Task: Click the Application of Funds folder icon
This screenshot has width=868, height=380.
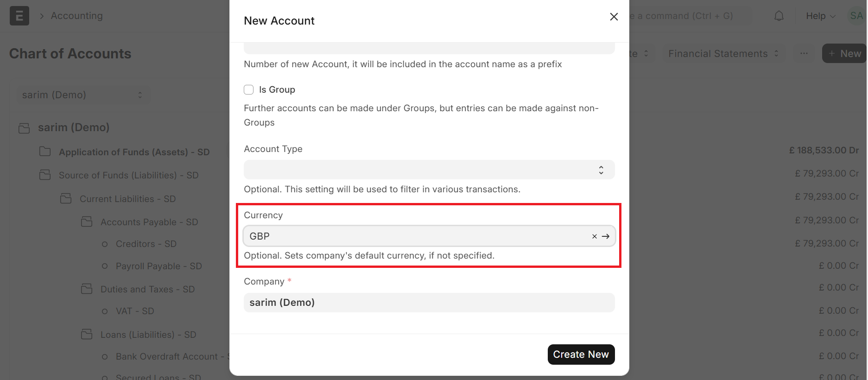Action: coord(45,152)
